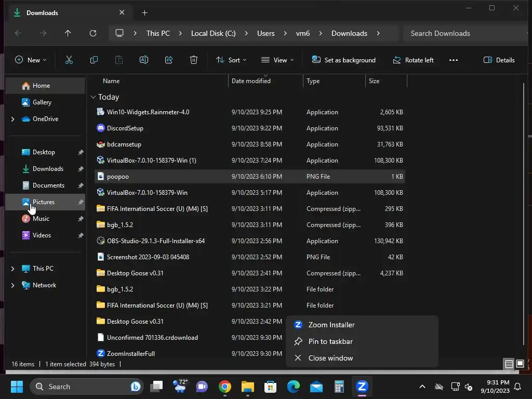Collapse the Today group
Image resolution: width=532 pixels, height=399 pixels.
point(94,97)
